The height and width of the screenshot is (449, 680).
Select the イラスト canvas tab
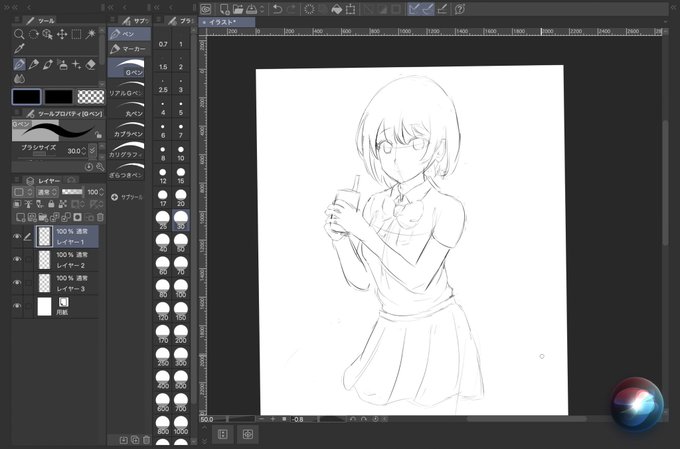point(227,22)
